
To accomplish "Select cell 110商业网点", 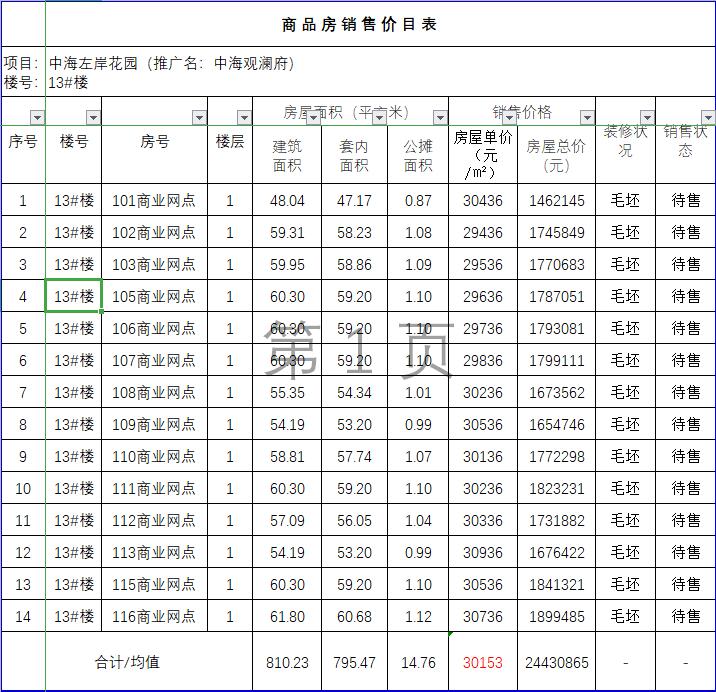I will [154, 456].
